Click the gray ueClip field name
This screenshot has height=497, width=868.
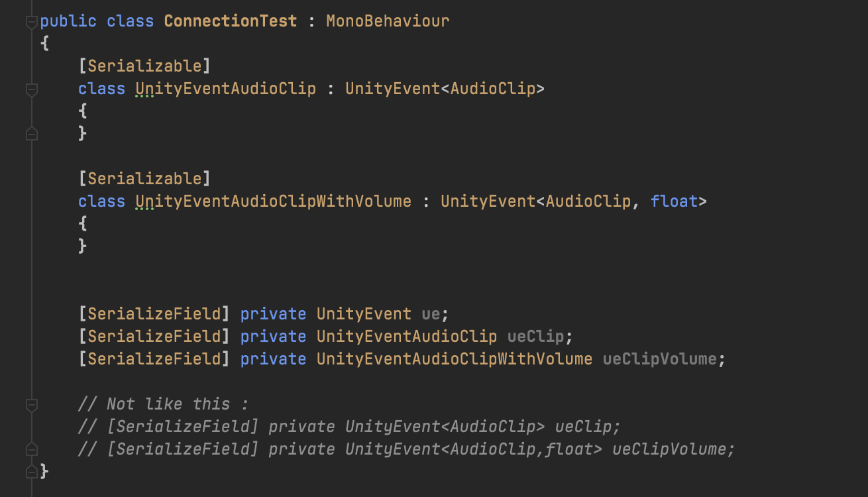(x=535, y=337)
